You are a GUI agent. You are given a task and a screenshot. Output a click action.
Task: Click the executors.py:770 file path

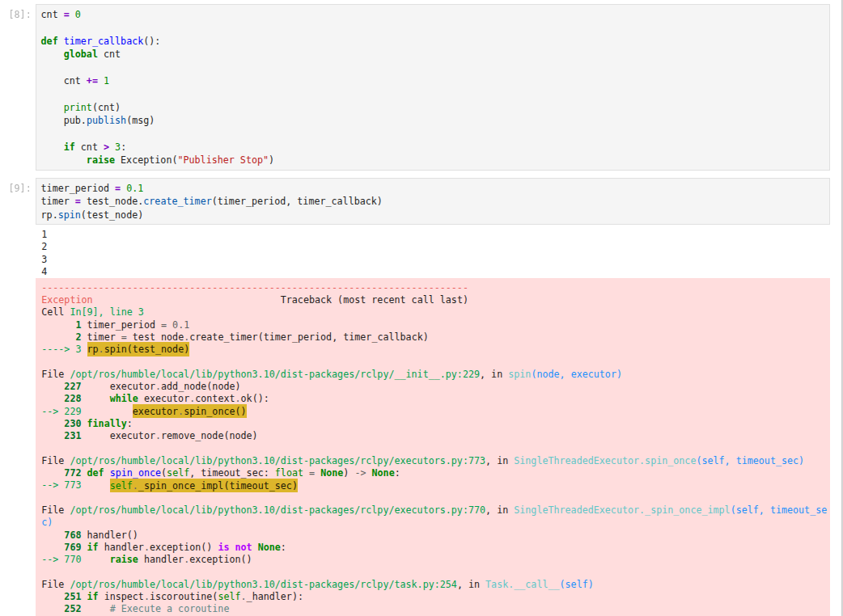click(278, 509)
